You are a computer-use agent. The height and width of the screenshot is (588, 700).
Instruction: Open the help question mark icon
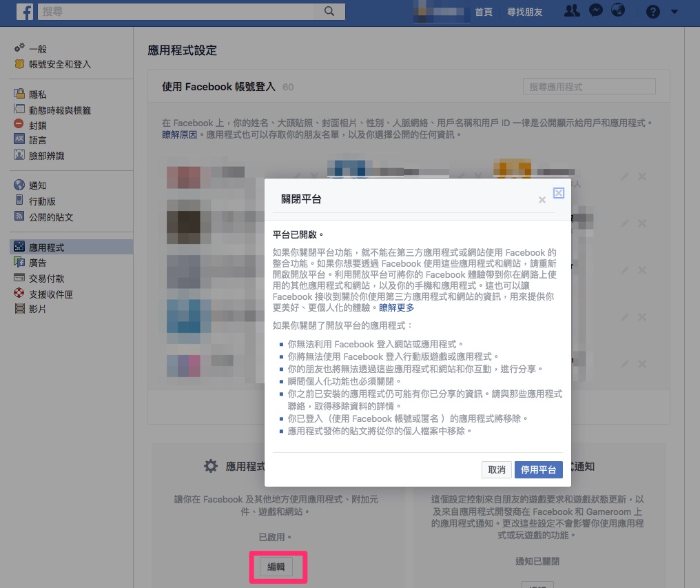(x=653, y=12)
